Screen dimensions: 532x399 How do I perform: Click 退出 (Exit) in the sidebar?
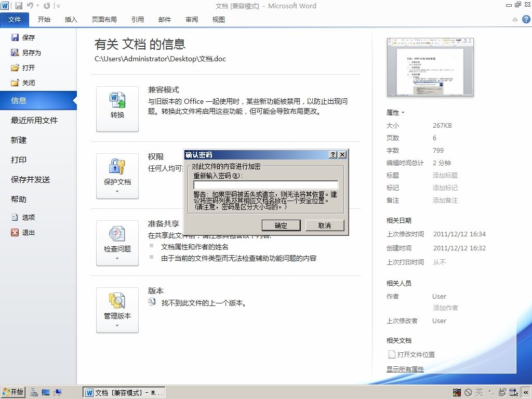[23, 232]
